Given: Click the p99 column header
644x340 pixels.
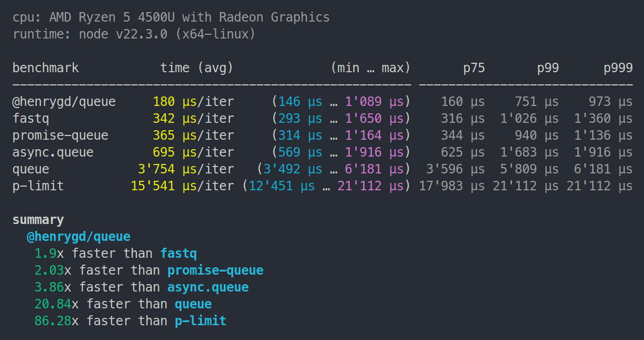Looking at the screenshot, I should 548,68.
